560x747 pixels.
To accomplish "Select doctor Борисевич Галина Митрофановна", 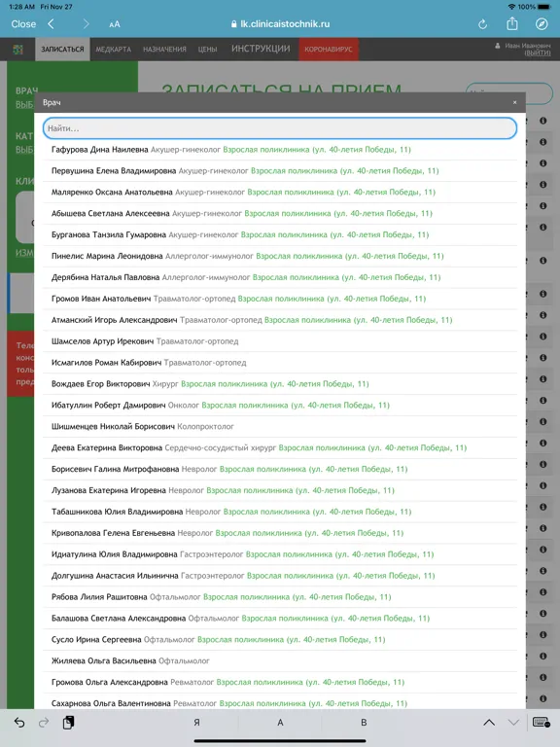I will coord(280,469).
